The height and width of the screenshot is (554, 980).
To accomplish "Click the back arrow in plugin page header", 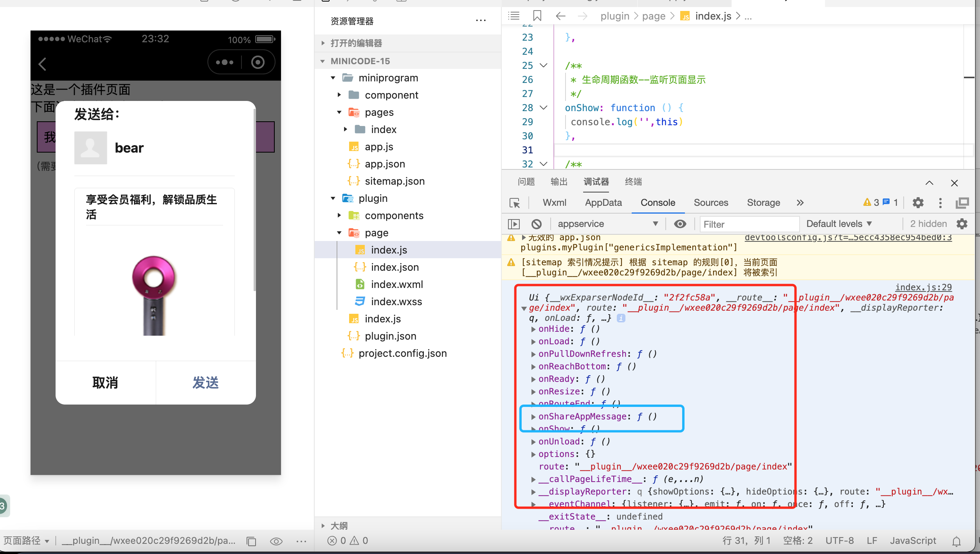I will pyautogui.click(x=43, y=63).
